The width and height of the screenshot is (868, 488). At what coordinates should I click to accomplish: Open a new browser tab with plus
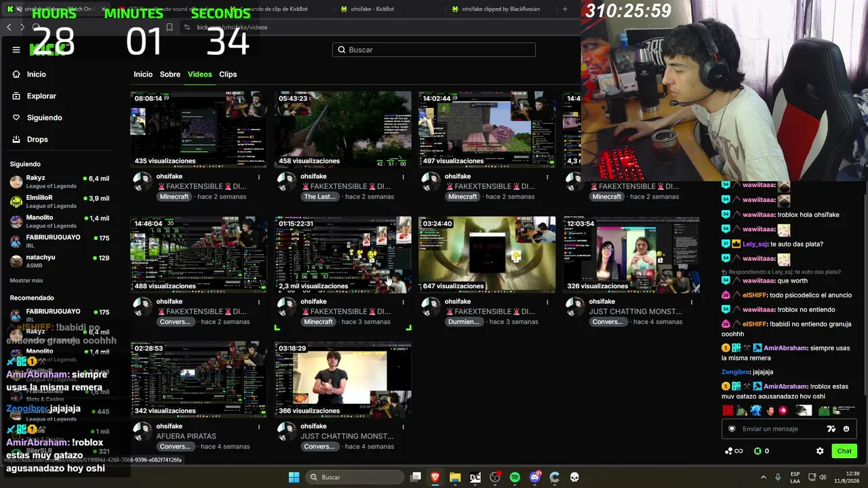[x=565, y=9]
